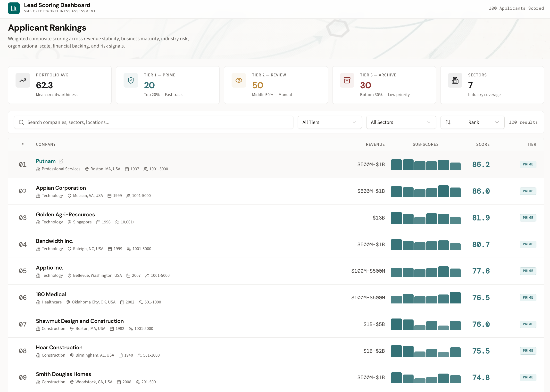Click the 77.6 score for Apptio Inc.

[481, 271]
